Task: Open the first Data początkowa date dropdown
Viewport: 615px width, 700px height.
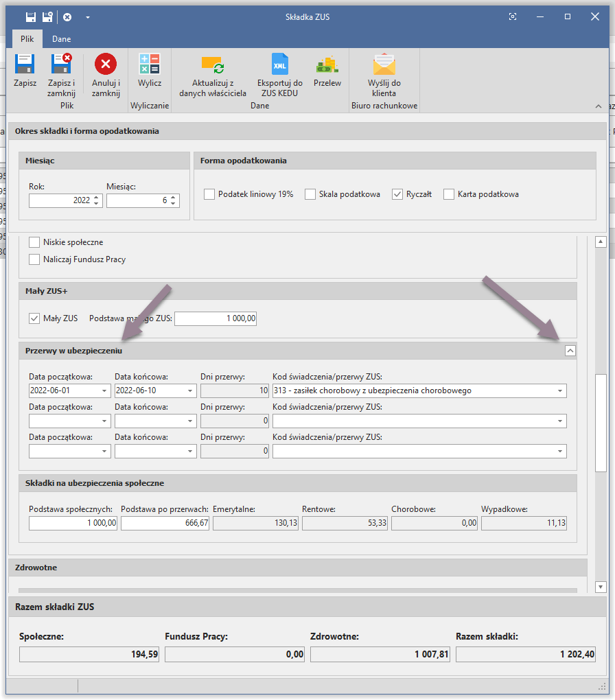Action: pyautogui.click(x=104, y=391)
